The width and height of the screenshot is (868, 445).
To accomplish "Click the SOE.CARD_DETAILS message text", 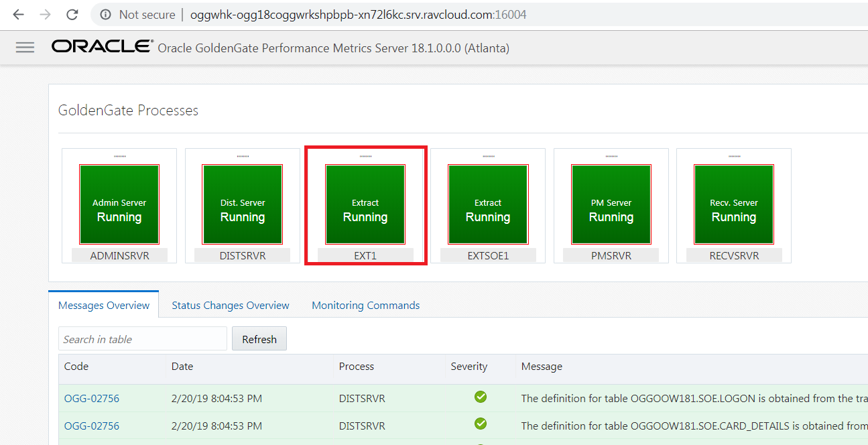I will point(694,426).
